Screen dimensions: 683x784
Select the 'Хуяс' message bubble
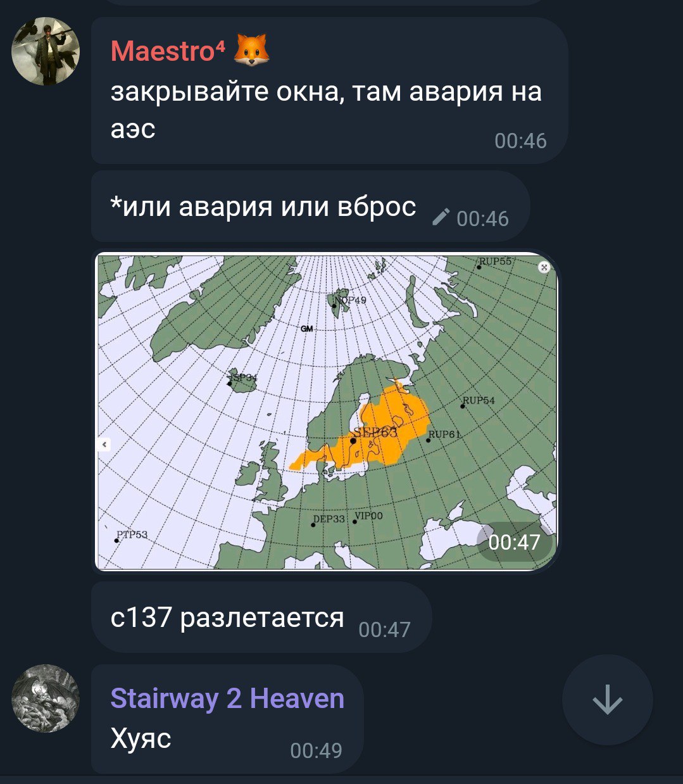[x=227, y=719]
